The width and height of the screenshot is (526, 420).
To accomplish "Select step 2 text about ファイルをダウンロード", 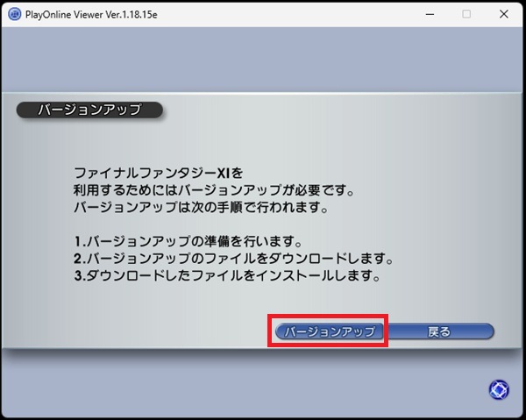I will click(231, 260).
